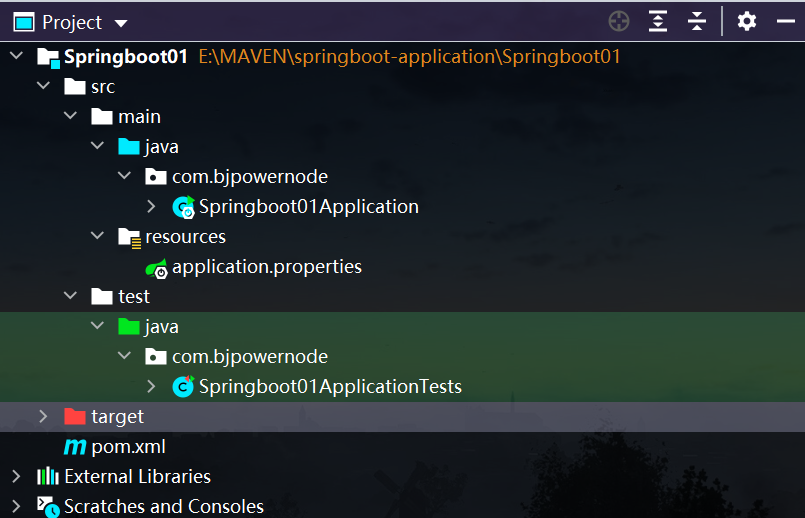This screenshot has height=518, width=805.
Task: Click the resources root folder icon
Action: pos(129,238)
